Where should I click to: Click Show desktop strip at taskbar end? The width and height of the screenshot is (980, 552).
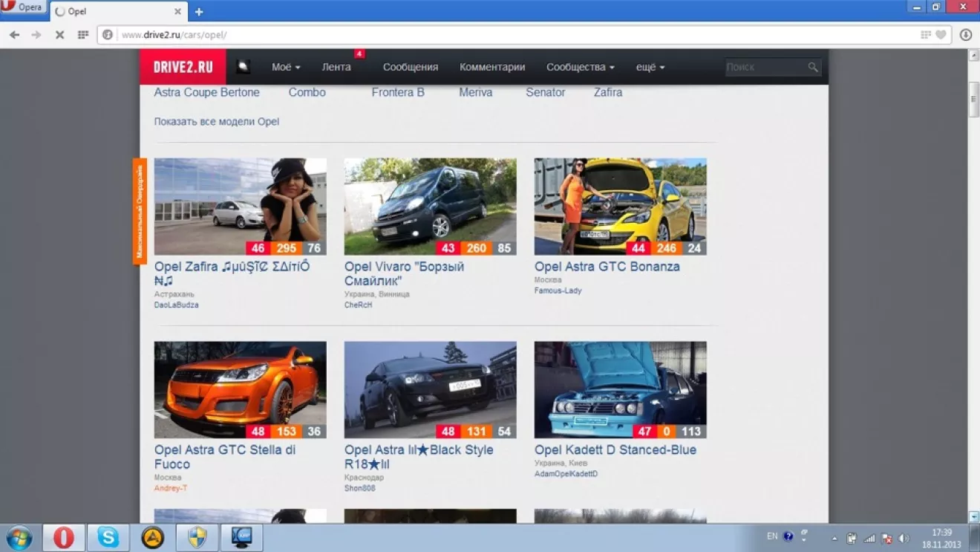[975, 538]
